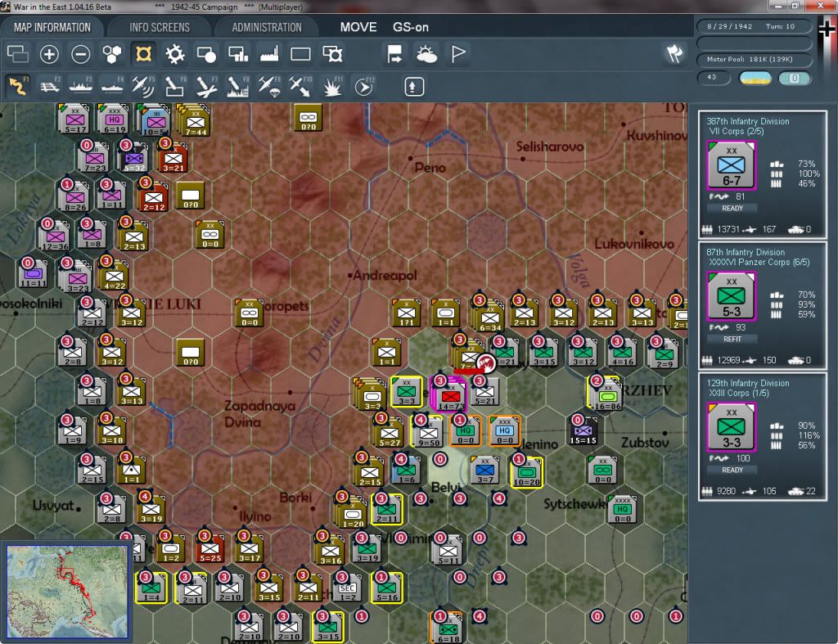Open XXXXVI Panzer Corps link
The width and height of the screenshot is (838, 644).
[x=759, y=263]
